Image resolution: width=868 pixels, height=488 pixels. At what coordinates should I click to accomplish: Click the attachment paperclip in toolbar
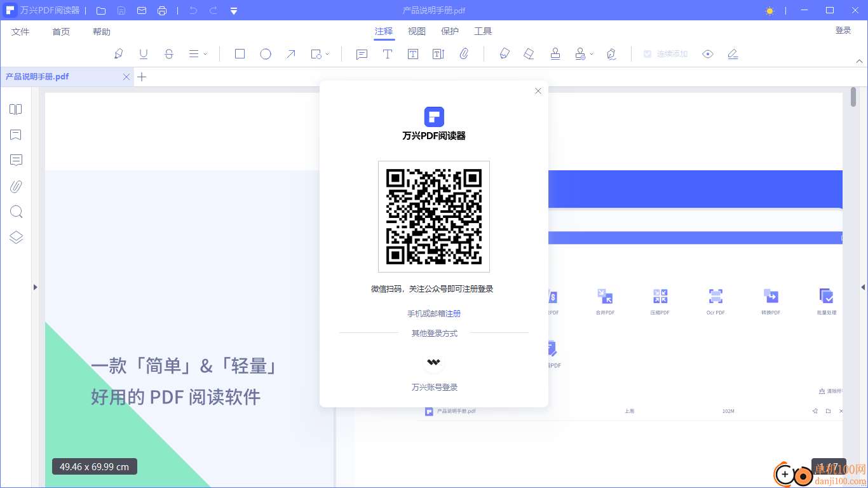point(464,54)
